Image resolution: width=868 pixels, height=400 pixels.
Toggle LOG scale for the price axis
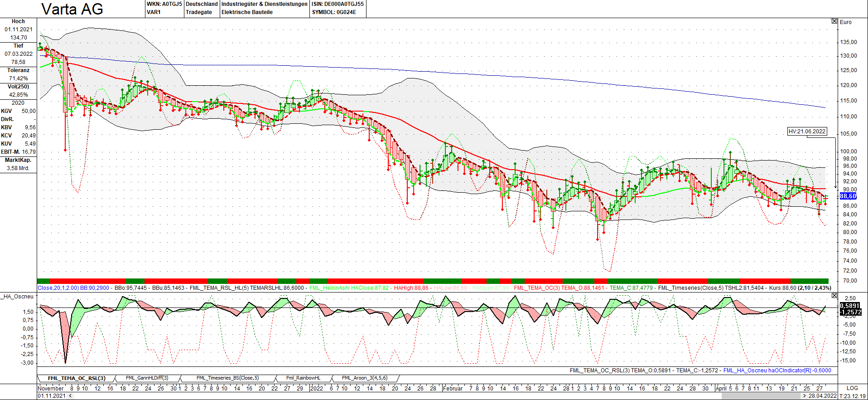[852, 388]
